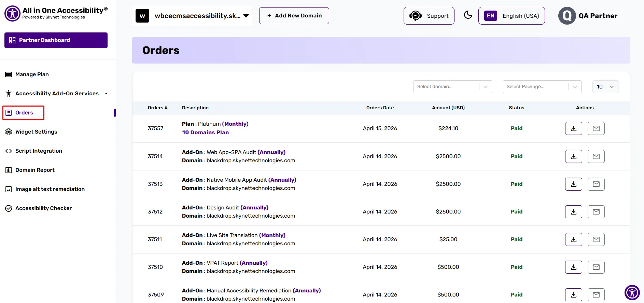This screenshot has height=303, width=644.
Task: Open Partner Dashboard
Action: (x=56, y=40)
